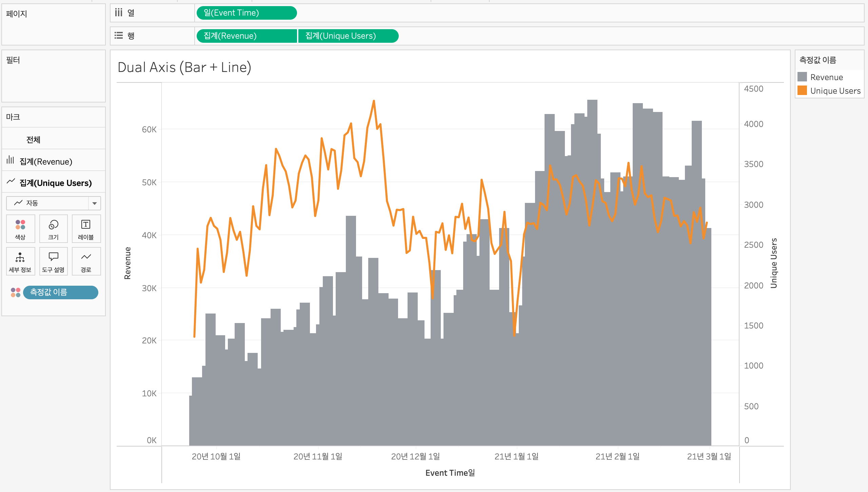Image resolution: width=868 pixels, height=492 pixels.
Task: Open the mark type dropdown showing 자동
Action: pyautogui.click(x=54, y=203)
